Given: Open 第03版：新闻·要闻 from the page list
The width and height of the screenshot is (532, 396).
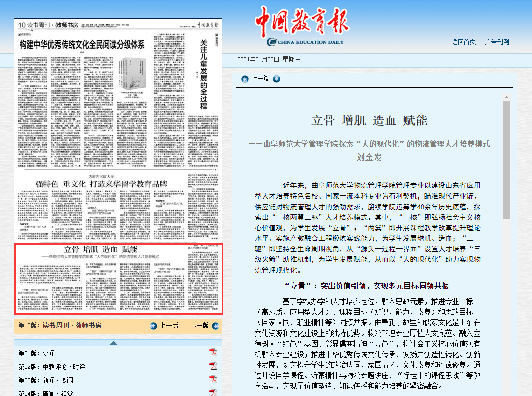Looking at the screenshot, I should click(x=45, y=380).
